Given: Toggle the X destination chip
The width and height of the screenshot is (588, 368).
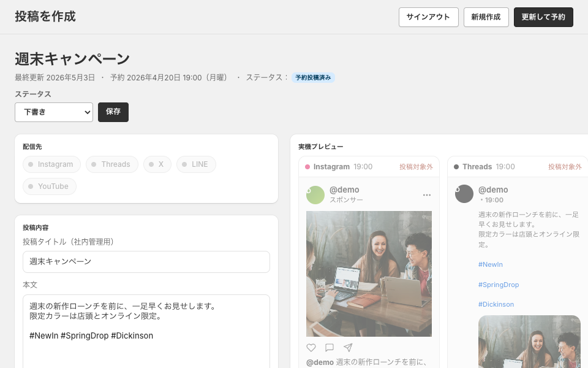Looking at the screenshot, I should pos(157,164).
